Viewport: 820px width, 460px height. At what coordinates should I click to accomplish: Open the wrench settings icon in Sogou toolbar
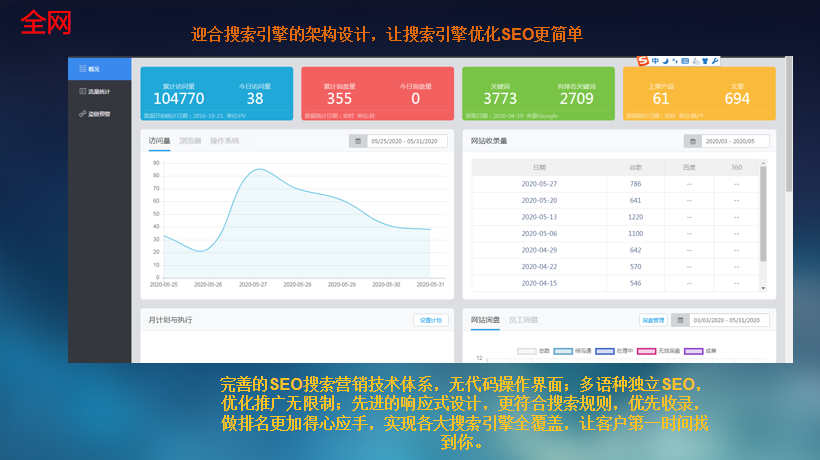pyautogui.click(x=715, y=61)
